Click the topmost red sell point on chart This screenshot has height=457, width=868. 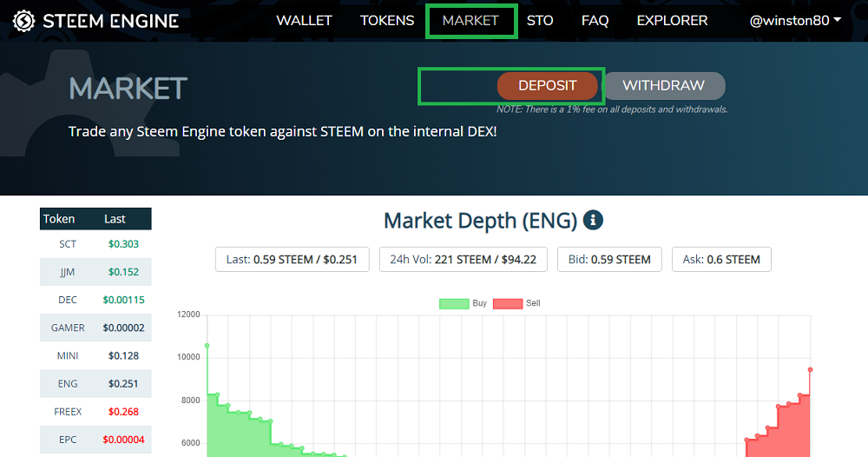810,369
